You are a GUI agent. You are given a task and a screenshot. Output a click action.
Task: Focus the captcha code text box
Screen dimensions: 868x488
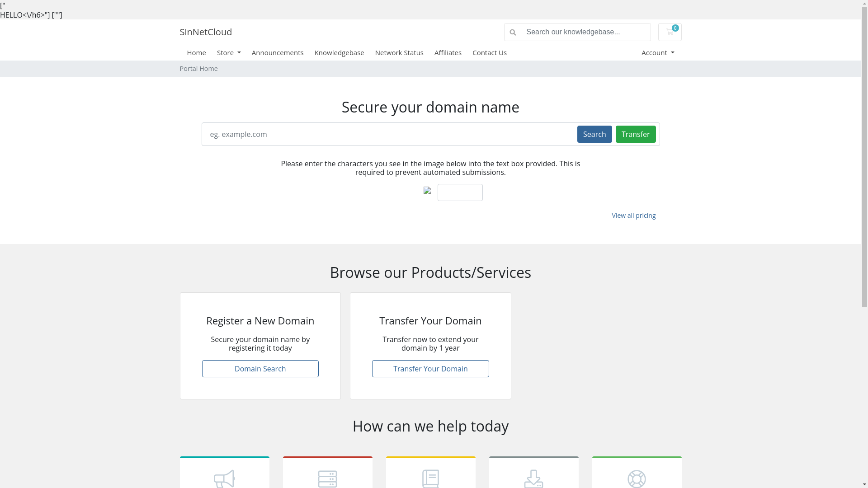(x=460, y=192)
